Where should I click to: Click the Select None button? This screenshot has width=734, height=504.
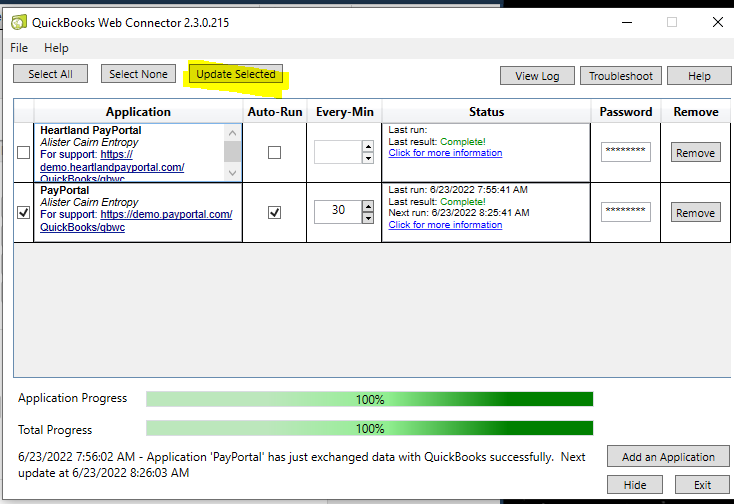pyautogui.click(x=138, y=74)
